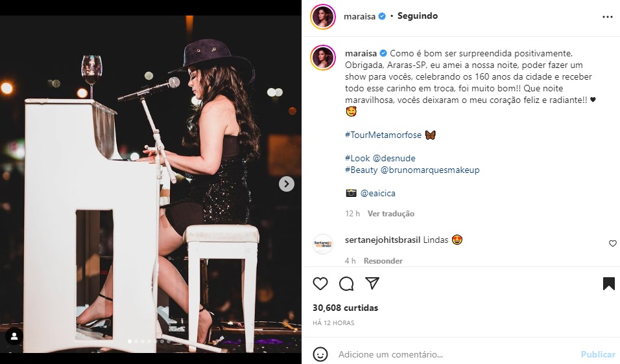Screen dimensions: 620x364
Task: Open the #TourMetamorfose hashtag
Action: [383, 135]
